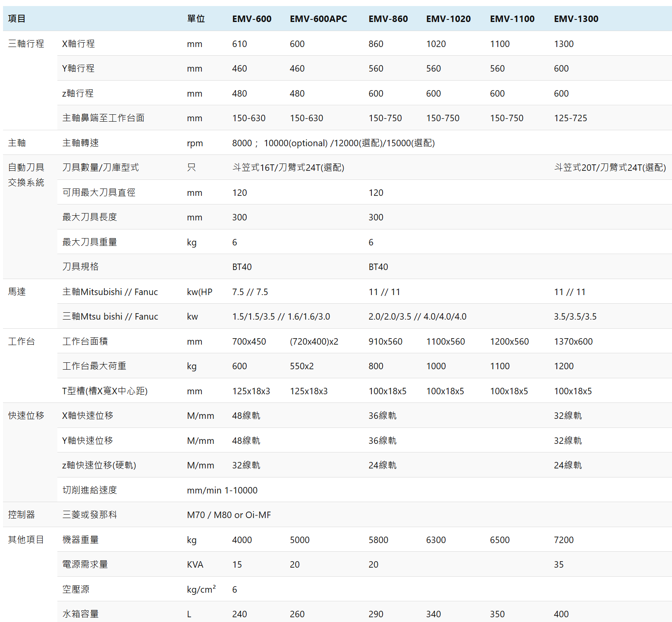Click the 斗笠式20T/刀臂式24T(選配) cell

click(x=610, y=167)
